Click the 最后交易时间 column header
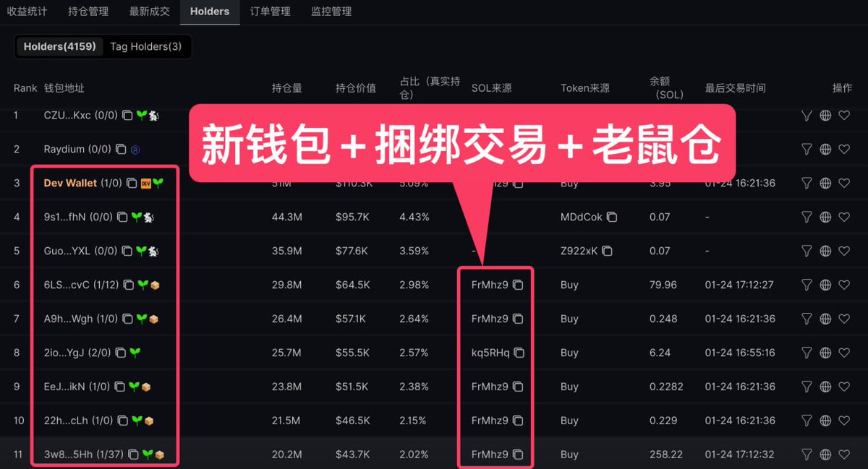This screenshot has height=469, width=868. coord(735,88)
